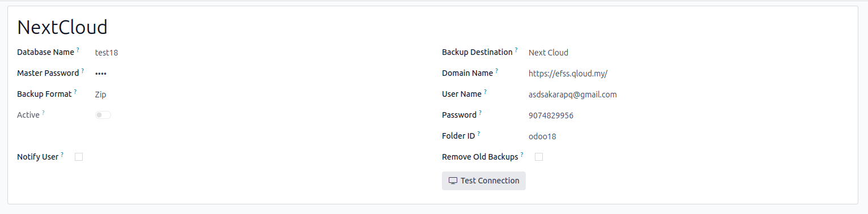Click help icon beside Database Name
The height and width of the screenshot is (214, 868).
click(x=78, y=50)
